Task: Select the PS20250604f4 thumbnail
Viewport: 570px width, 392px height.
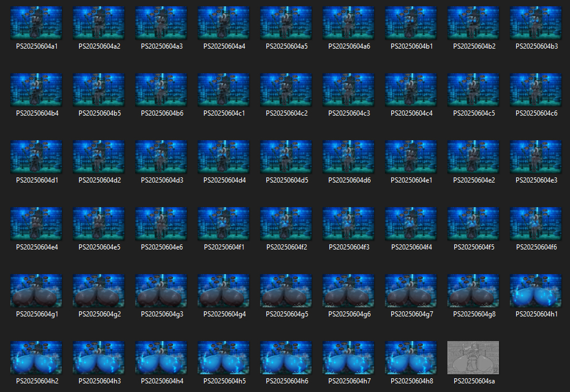Action: point(411,223)
